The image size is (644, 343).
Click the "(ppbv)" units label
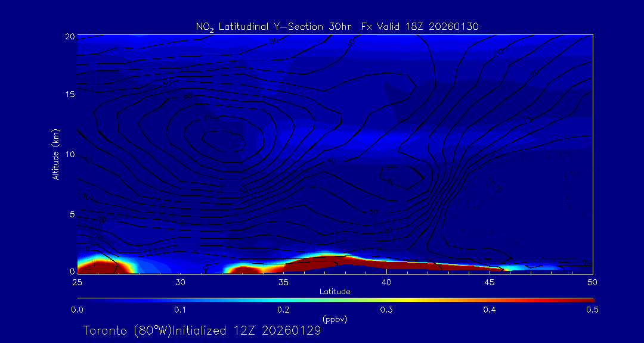(x=335, y=320)
